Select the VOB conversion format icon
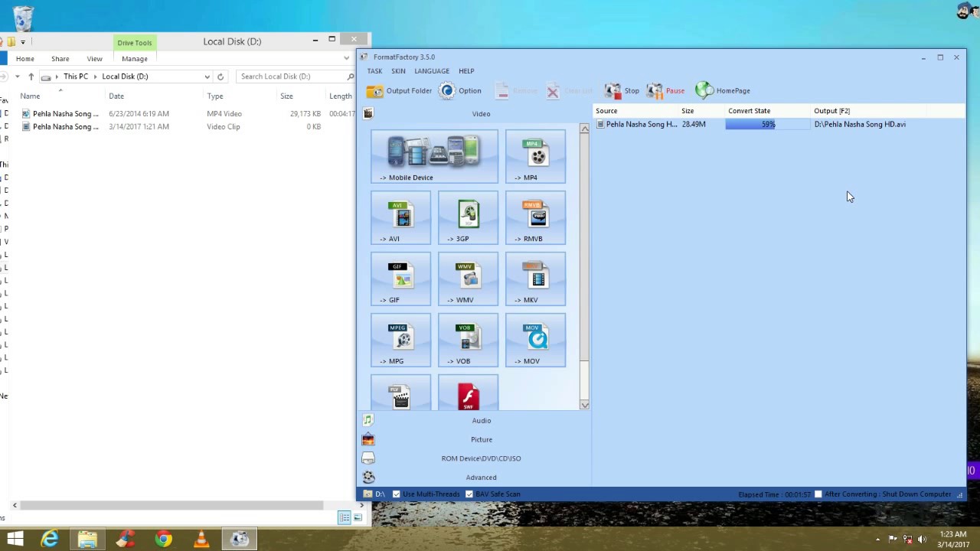 tap(468, 341)
